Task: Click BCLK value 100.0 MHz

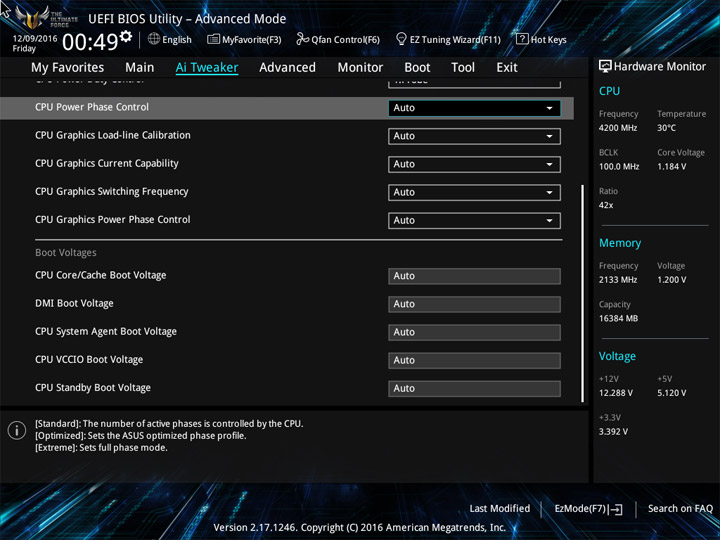Action: coord(619,167)
